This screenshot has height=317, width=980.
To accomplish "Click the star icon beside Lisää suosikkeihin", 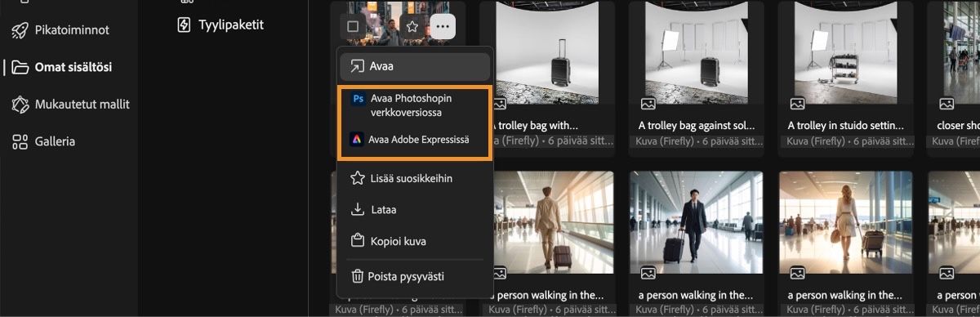I will click(x=357, y=178).
